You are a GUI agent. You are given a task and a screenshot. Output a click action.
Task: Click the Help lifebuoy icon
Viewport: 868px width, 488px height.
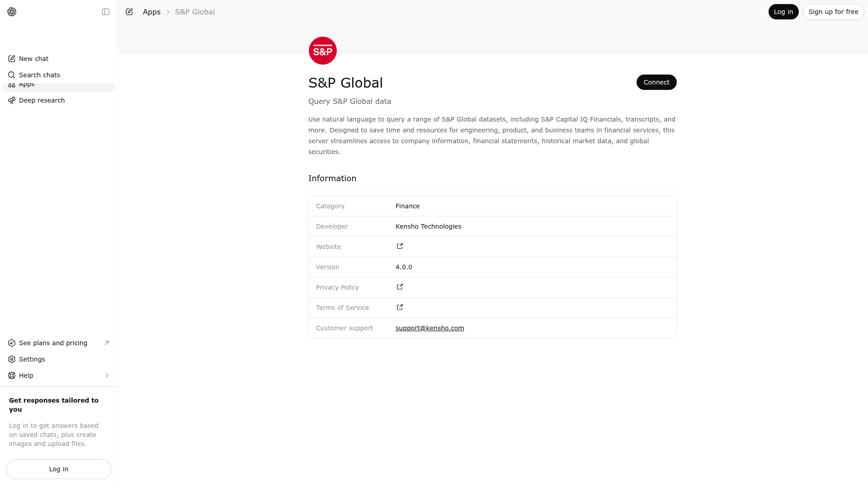click(x=12, y=375)
